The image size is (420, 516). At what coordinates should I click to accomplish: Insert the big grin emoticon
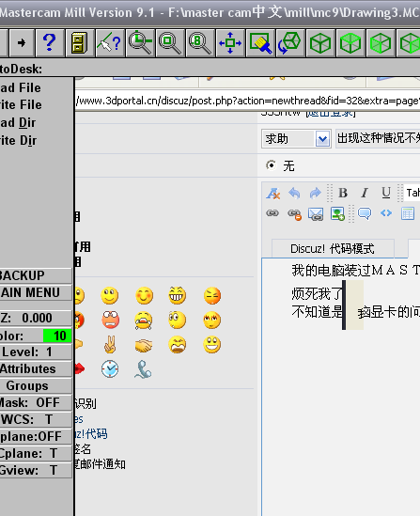click(x=178, y=295)
